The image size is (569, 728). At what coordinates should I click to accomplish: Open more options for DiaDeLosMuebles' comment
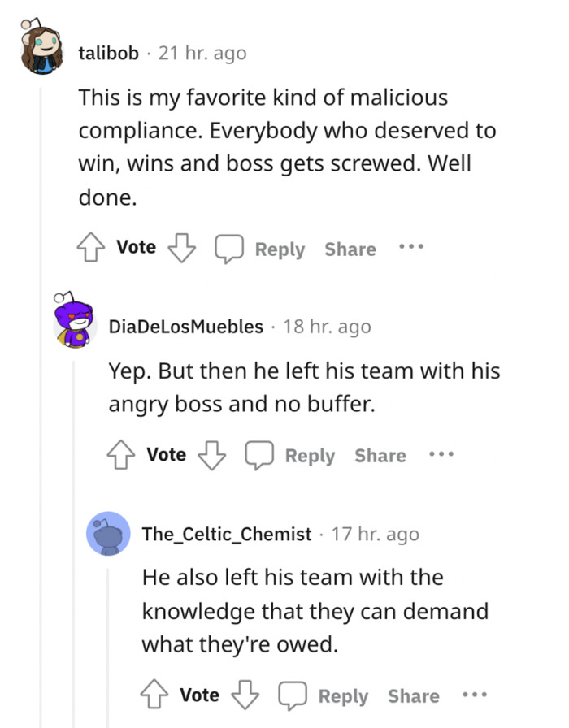[x=441, y=455]
